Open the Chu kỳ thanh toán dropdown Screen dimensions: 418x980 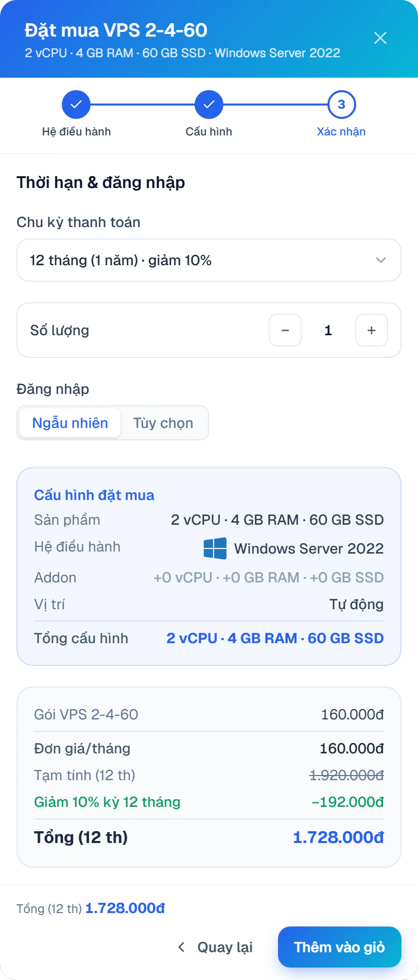point(209,260)
